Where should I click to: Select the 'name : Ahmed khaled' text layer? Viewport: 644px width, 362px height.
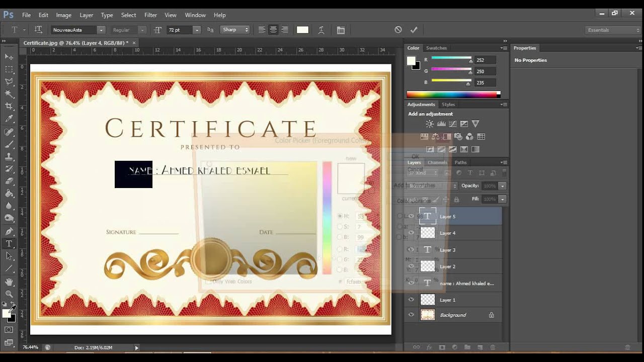tap(466, 284)
